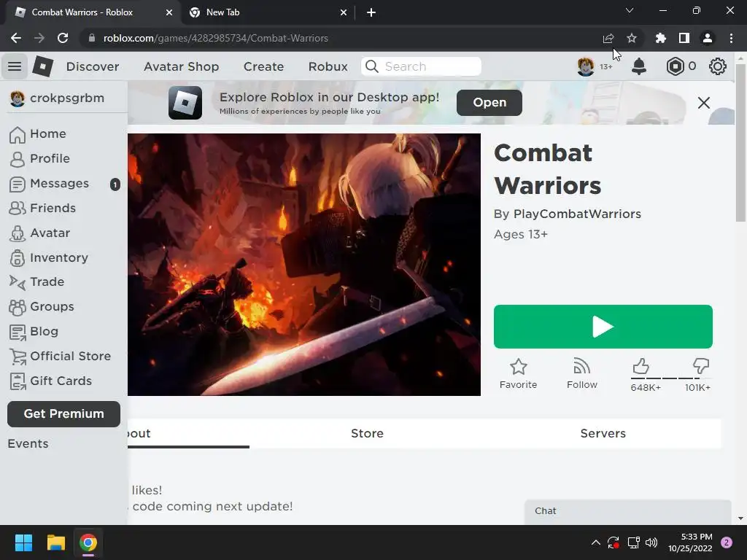Open the notifications bell
The height and width of the screenshot is (560, 747).
(x=639, y=66)
